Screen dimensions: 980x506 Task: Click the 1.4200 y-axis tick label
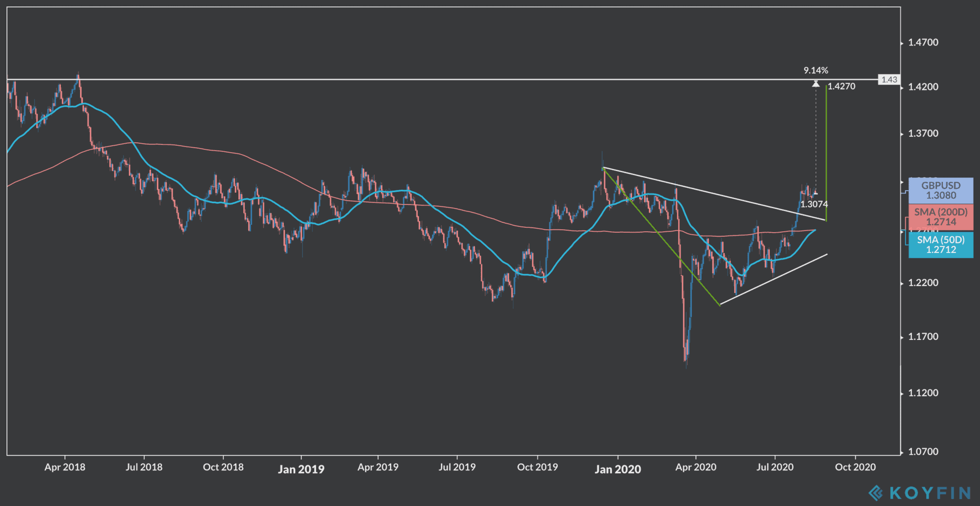(923, 87)
